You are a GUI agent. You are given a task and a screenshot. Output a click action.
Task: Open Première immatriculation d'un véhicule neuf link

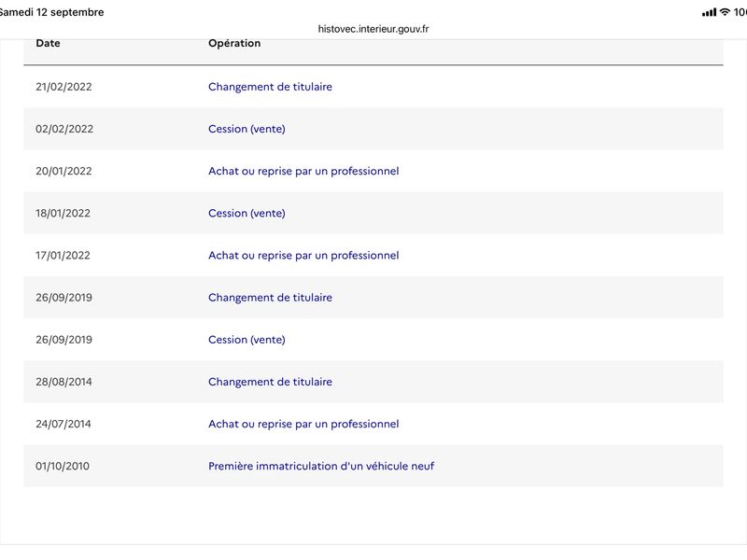click(x=321, y=466)
